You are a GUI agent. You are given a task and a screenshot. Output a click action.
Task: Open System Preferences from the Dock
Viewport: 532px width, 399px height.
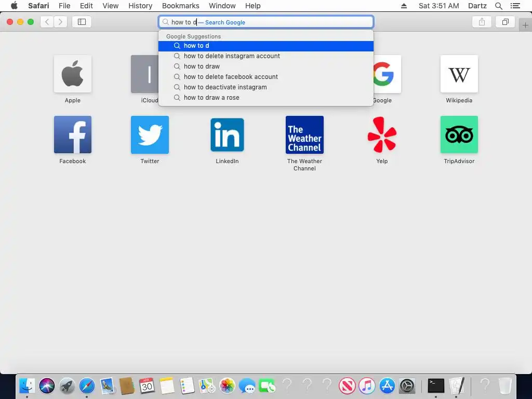tap(407, 386)
